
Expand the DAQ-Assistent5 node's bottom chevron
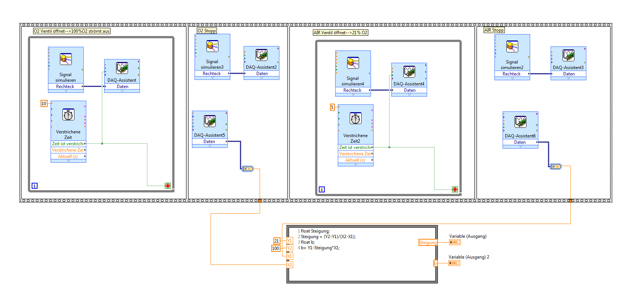(210, 146)
